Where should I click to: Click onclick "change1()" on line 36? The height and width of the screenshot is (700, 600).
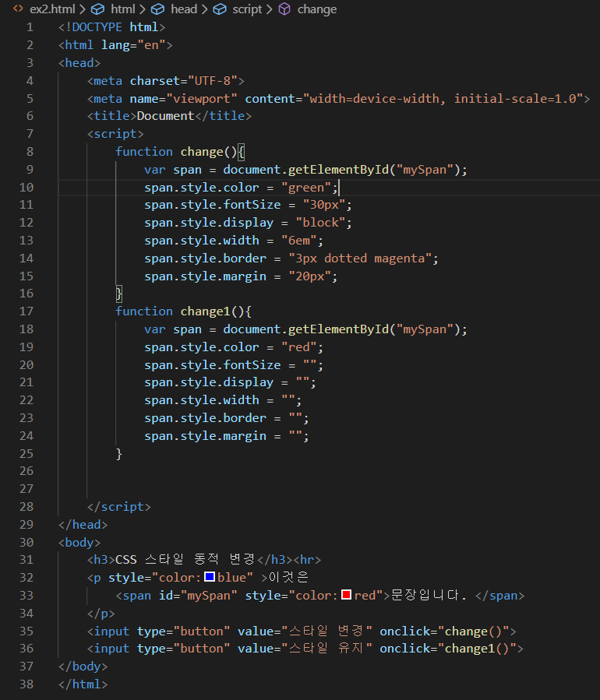(x=477, y=648)
